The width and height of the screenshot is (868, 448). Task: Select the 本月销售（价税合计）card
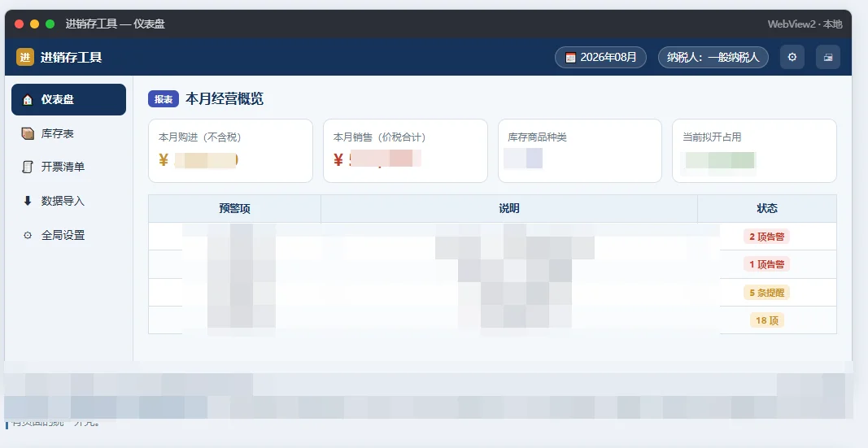[x=405, y=150]
